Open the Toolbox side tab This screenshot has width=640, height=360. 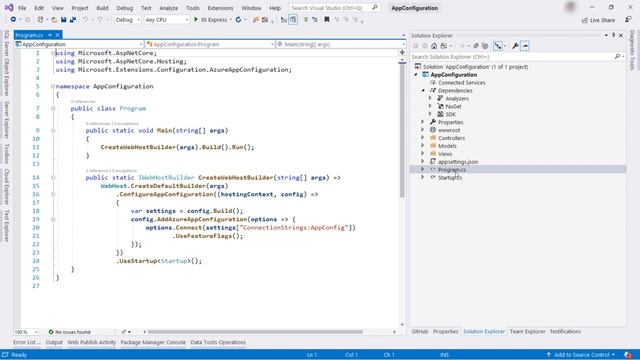6,153
